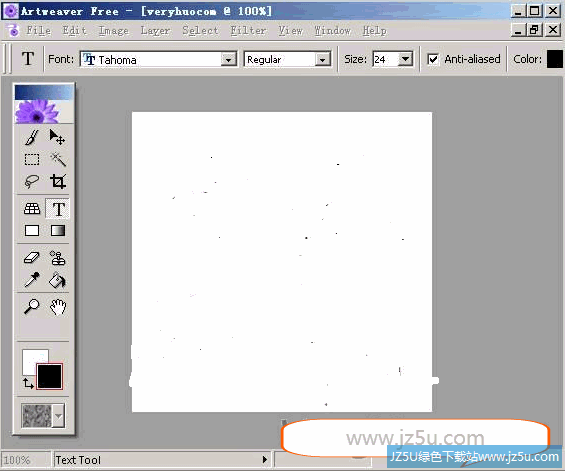Click the Artweaver title bar application icon
The height and width of the screenshot is (471, 565).
[x=10, y=11]
